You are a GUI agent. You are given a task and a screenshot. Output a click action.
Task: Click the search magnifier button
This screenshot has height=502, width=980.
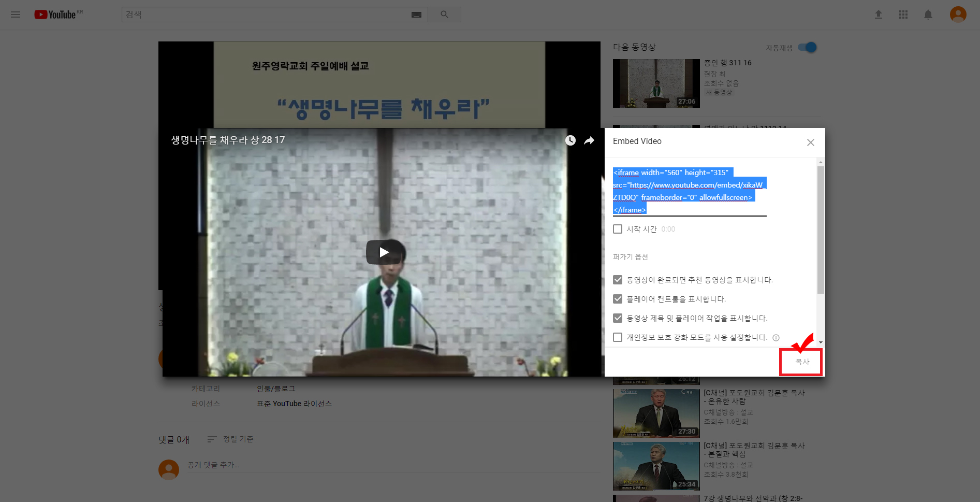[444, 15]
